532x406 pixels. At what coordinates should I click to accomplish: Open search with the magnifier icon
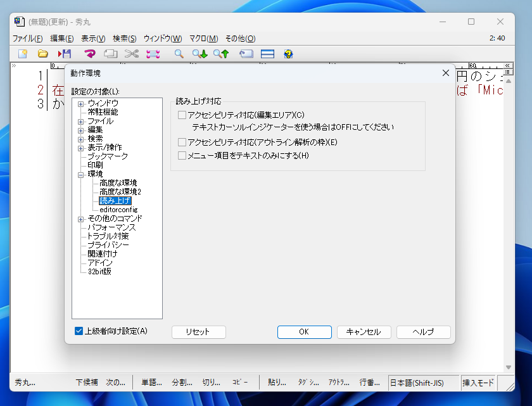pyautogui.click(x=179, y=54)
